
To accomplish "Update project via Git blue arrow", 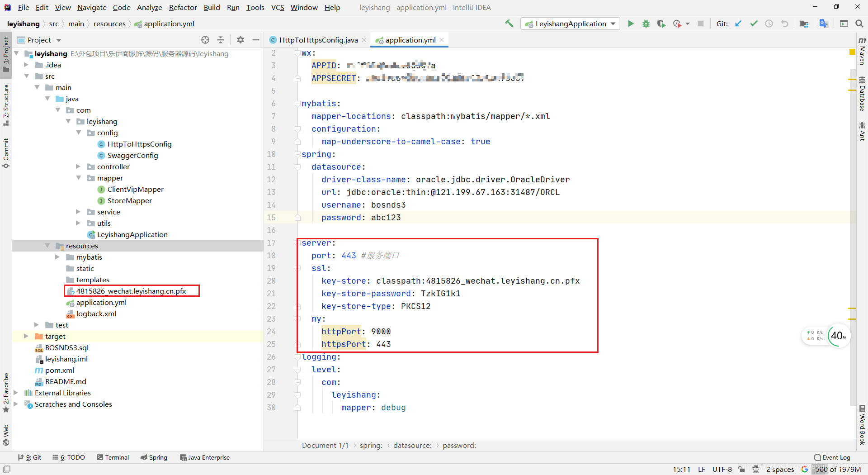I will coord(738,24).
